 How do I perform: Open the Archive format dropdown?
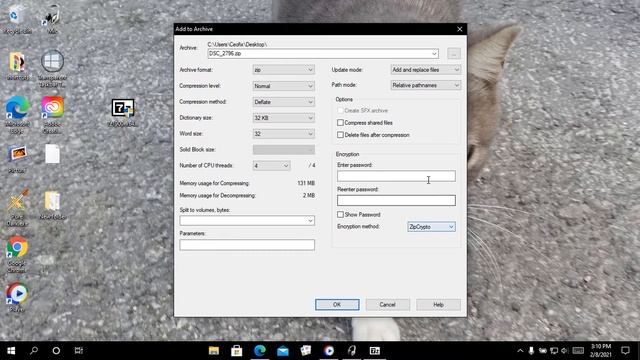point(284,70)
